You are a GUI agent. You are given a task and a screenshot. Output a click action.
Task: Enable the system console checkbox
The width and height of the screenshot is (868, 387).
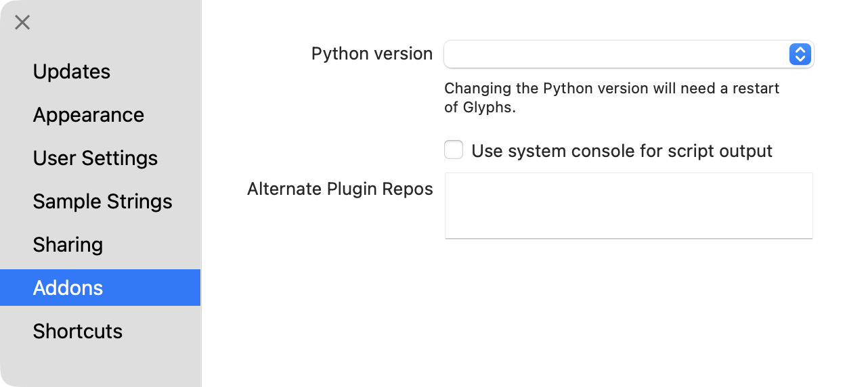(454, 150)
